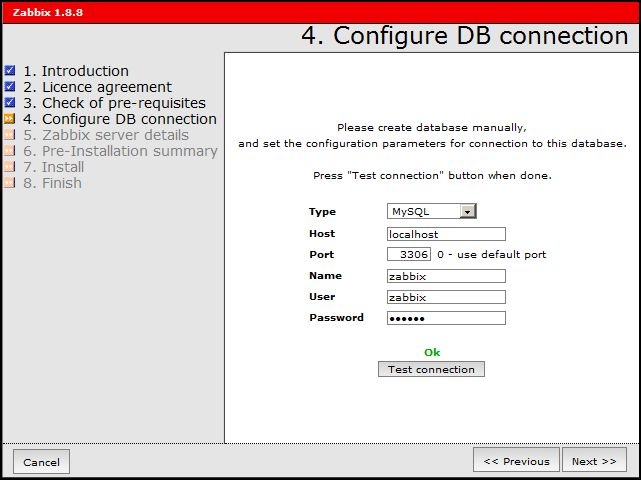Click the checkmark icon beside Check of pre-requisites

[x=10, y=103]
